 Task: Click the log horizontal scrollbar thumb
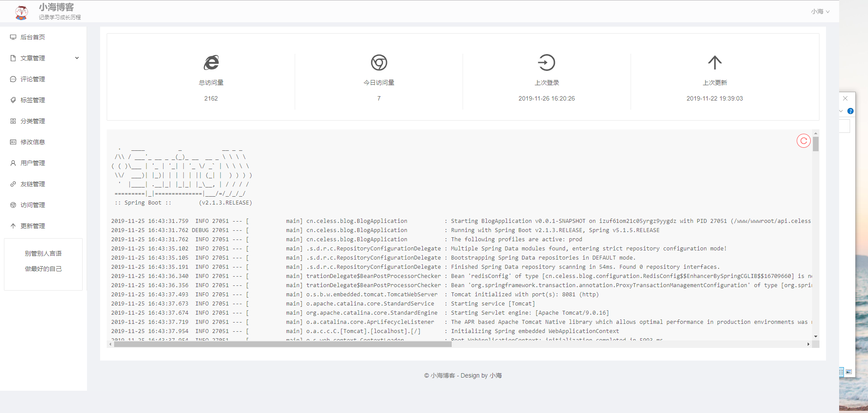282,344
